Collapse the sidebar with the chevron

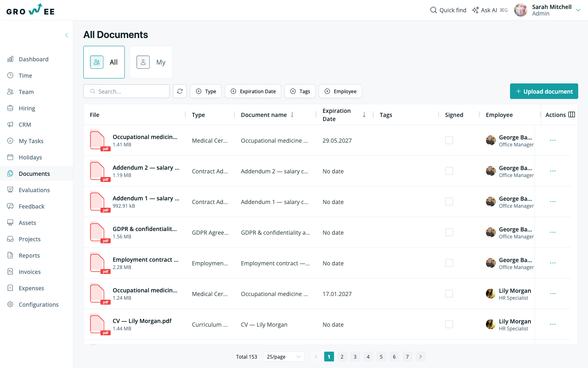tap(67, 35)
